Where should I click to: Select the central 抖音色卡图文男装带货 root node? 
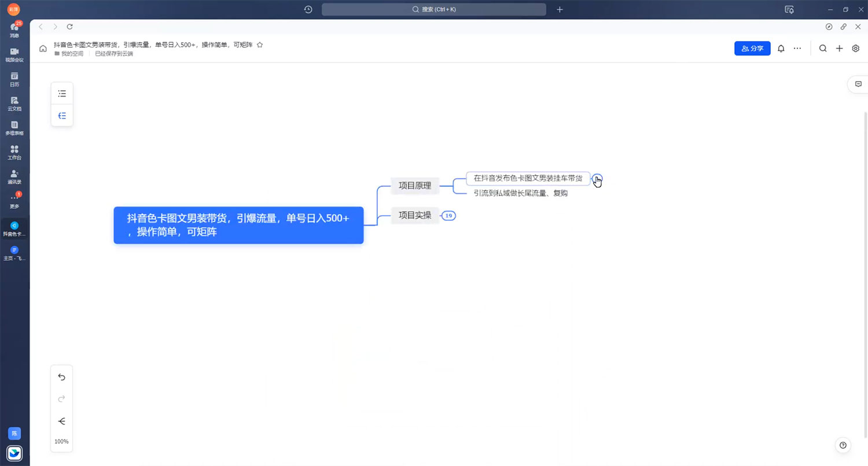(238, 225)
